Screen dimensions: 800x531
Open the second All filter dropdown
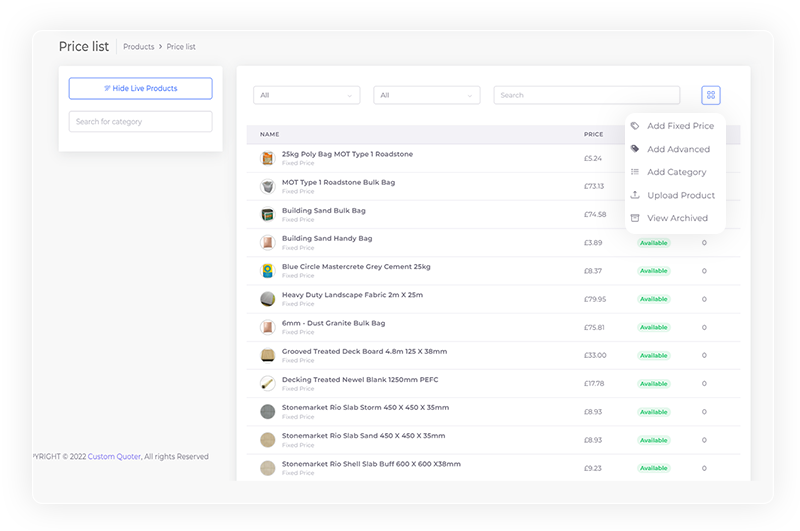(x=427, y=95)
